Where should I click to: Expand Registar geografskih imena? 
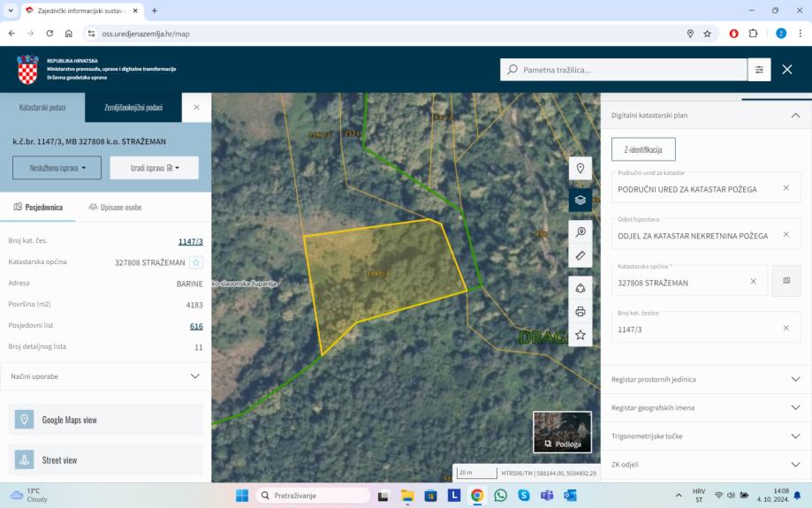(x=706, y=407)
